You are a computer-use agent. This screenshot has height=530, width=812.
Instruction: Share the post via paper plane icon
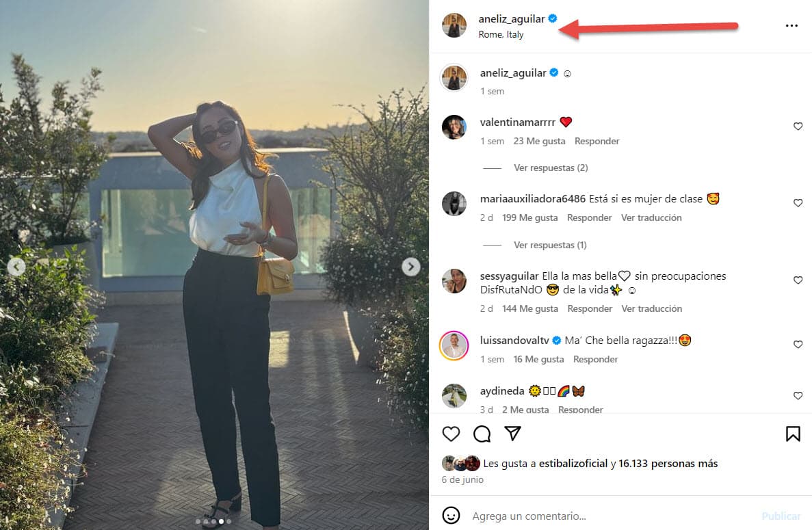513,434
